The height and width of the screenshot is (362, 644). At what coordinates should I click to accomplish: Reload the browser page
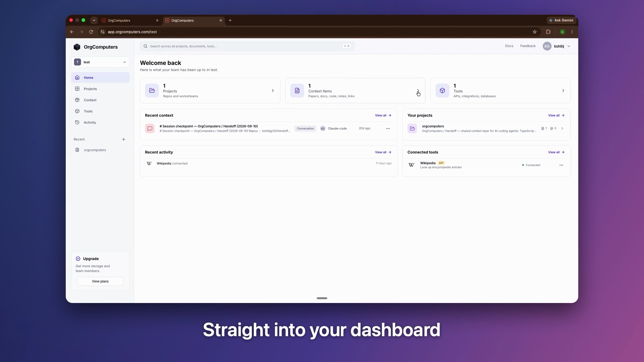(x=91, y=32)
